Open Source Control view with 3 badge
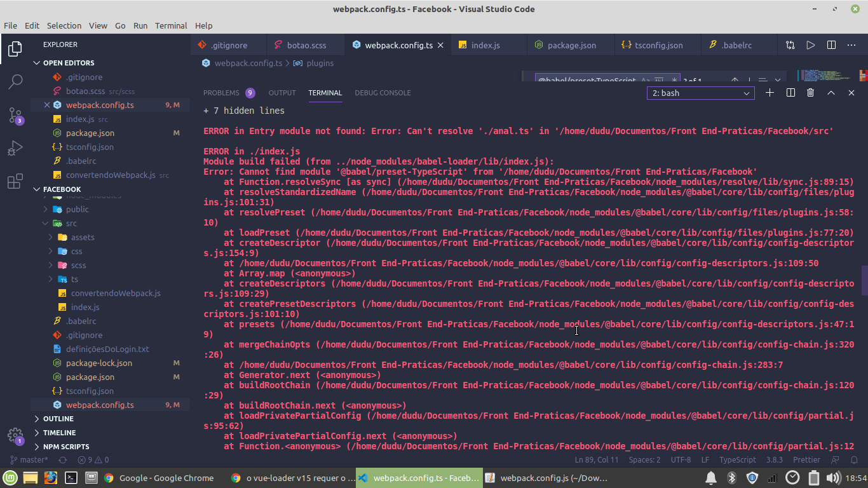This screenshot has width=868, height=488. point(15,115)
